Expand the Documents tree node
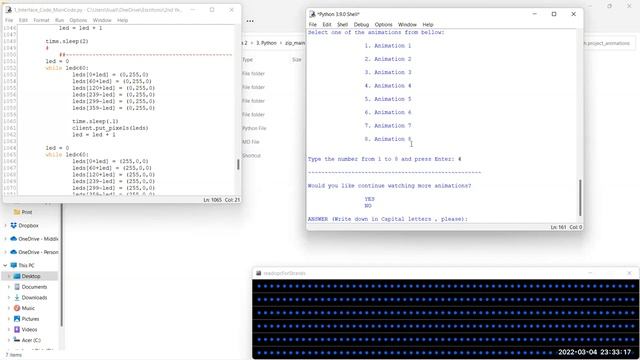This screenshot has width=640, height=360. pyautogui.click(x=9, y=287)
